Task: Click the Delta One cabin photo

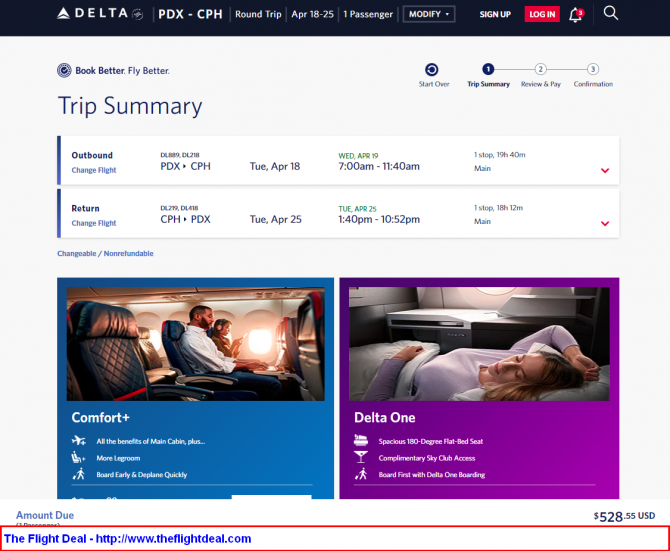Action: coord(479,344)
